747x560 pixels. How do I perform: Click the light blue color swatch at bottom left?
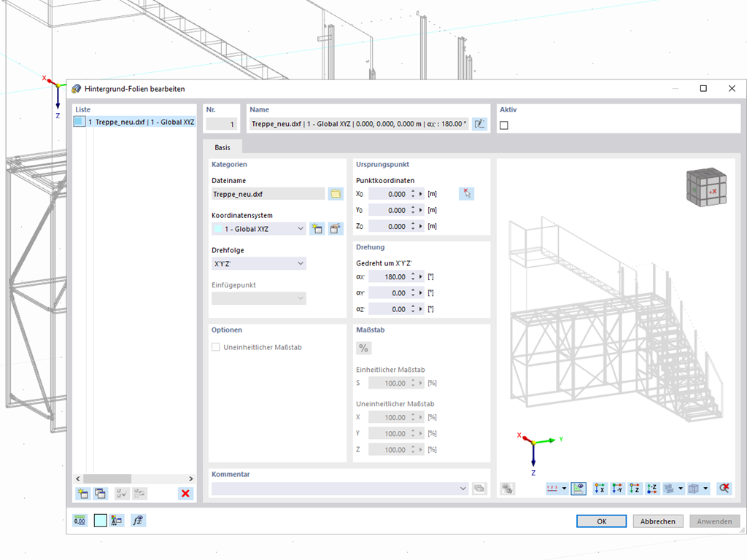pos(101,521)
